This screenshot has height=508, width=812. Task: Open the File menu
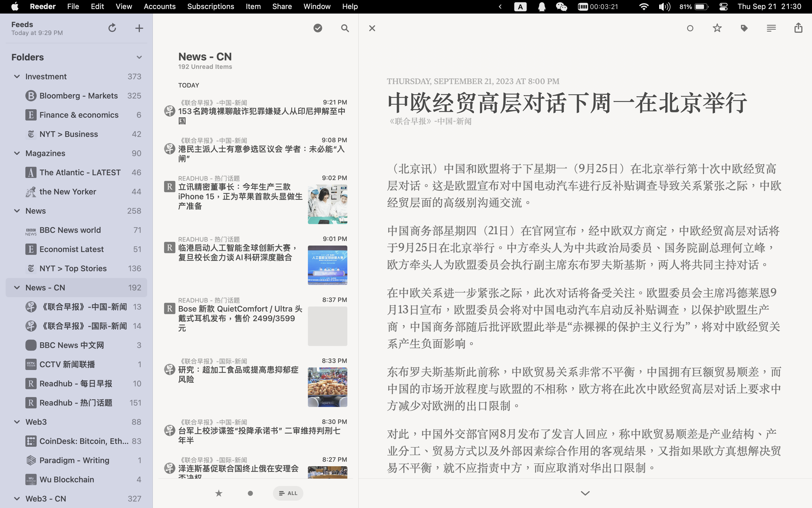(73, 6)
